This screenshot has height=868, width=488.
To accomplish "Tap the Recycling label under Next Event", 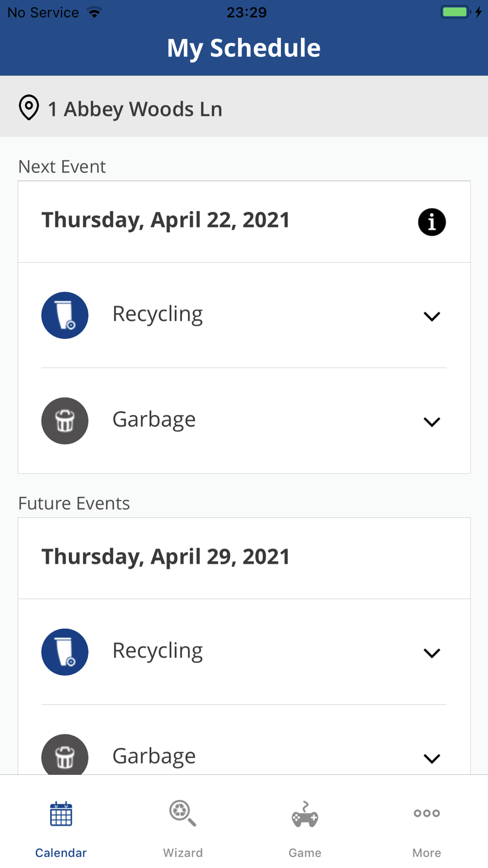I will 158,314.
